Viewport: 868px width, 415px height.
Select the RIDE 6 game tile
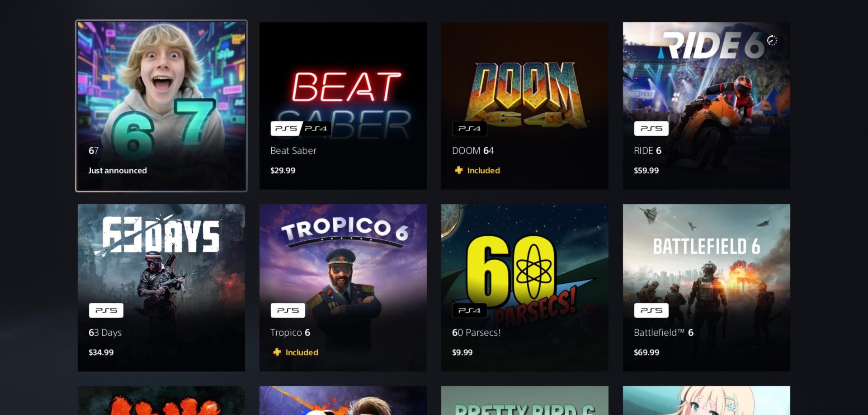(x=707, y=106)
